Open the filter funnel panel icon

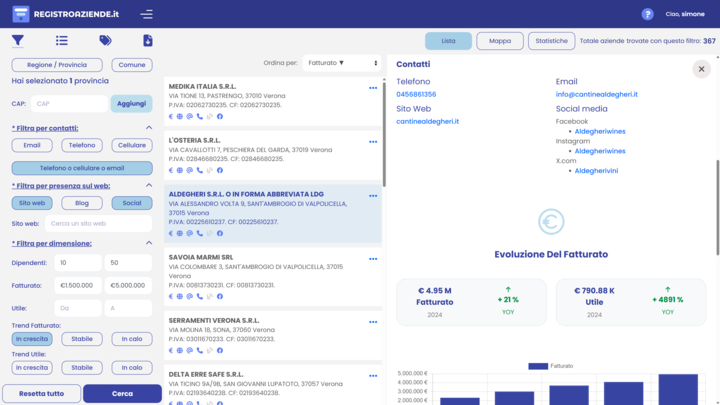[18, 41]
